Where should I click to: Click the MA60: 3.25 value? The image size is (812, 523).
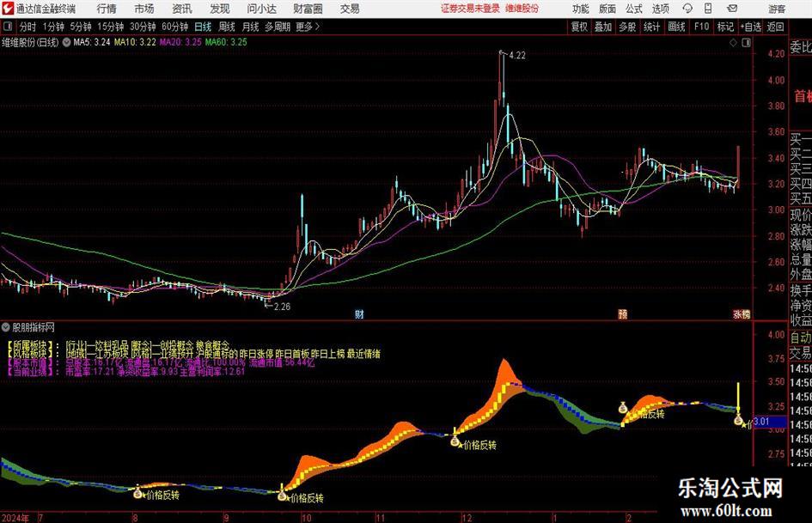tap(226, 42)
